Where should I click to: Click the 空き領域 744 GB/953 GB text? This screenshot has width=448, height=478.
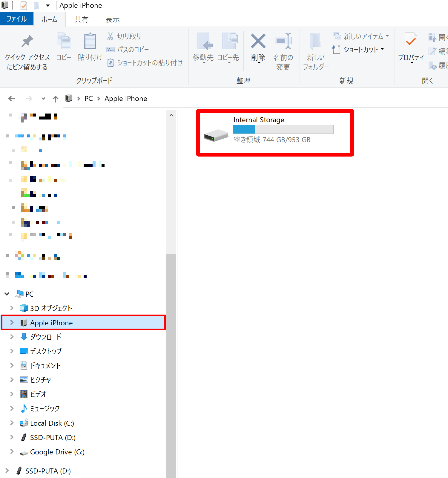[272, 140]
